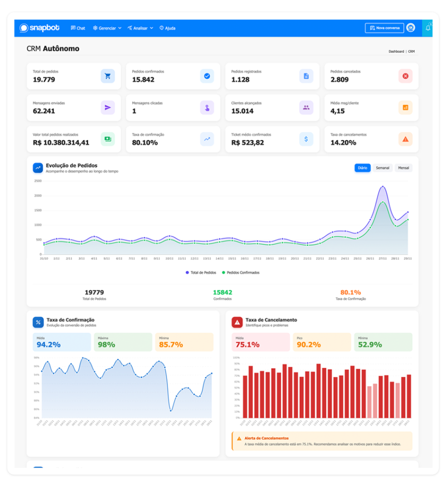Click the Nova conversa button

(384, 28)
